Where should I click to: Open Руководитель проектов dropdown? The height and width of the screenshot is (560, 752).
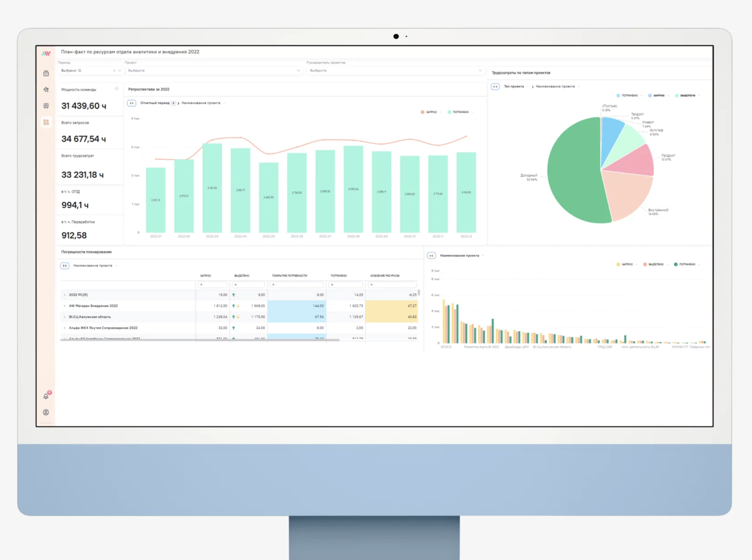click(396, 71)
